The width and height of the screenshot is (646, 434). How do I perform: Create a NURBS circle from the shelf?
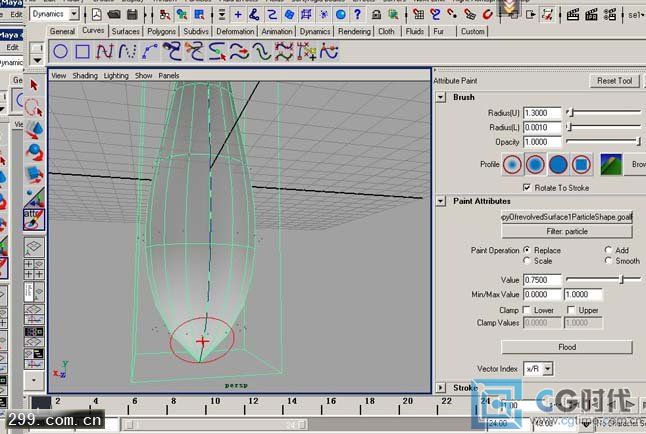pos(61,52)
